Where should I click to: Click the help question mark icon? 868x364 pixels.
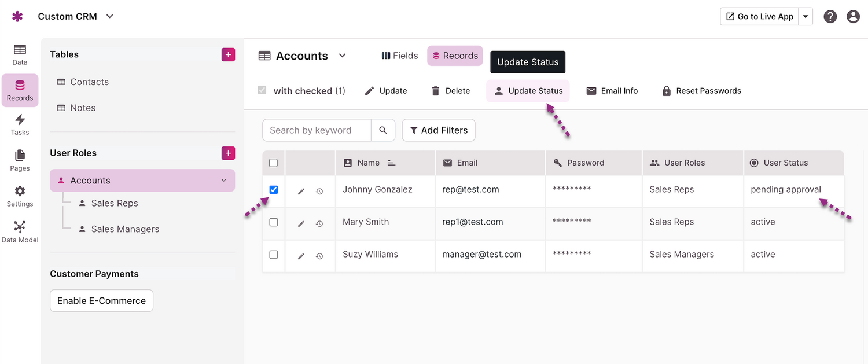(x=830, y=17)
